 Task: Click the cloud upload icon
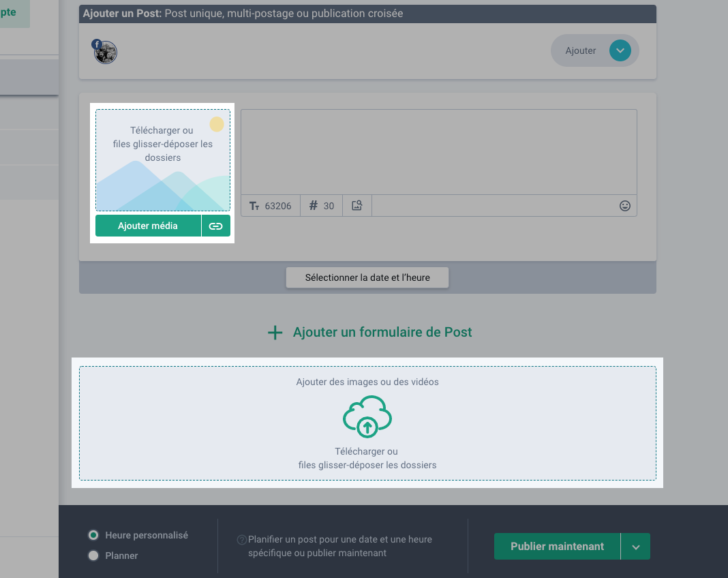tap(367, 416)
